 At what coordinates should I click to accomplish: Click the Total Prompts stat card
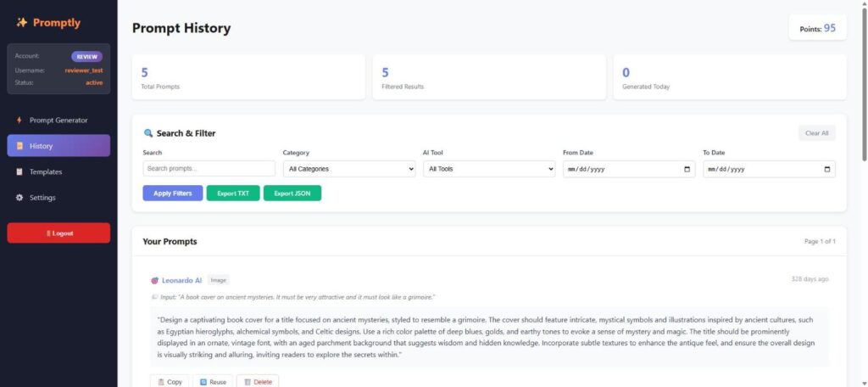(x=248, y=77)
